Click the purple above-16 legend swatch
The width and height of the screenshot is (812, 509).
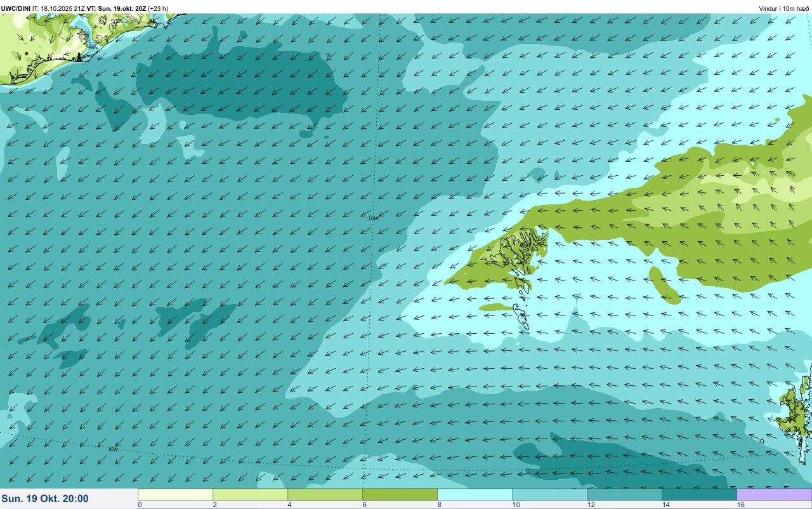[x=775, y=494]
